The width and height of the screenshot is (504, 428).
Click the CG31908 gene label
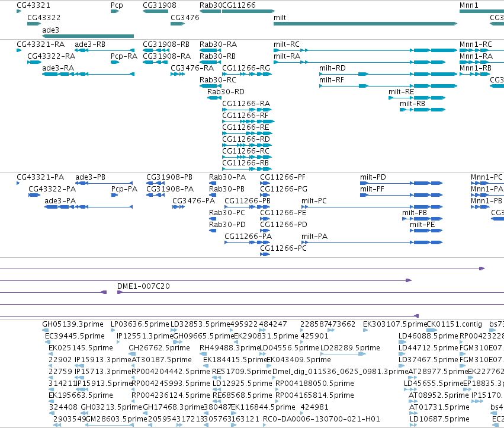click(x=159, y=5)
